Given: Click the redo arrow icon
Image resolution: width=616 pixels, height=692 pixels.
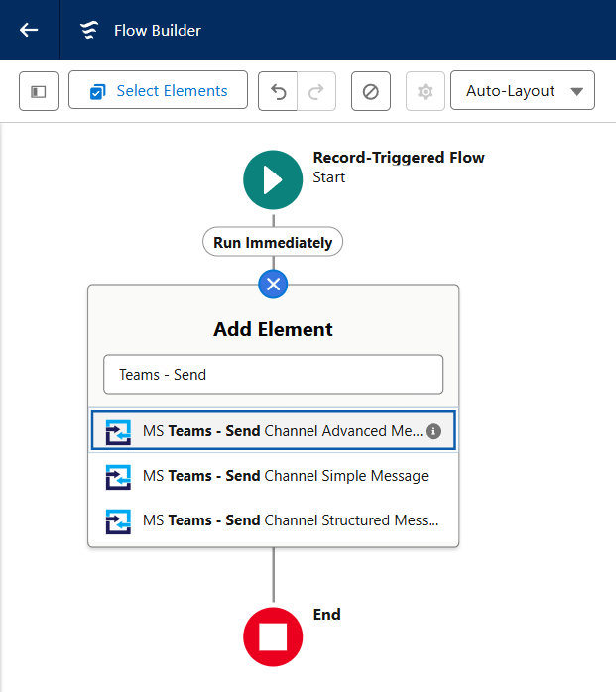Looking at the screenshot, I should coord(316,91).
